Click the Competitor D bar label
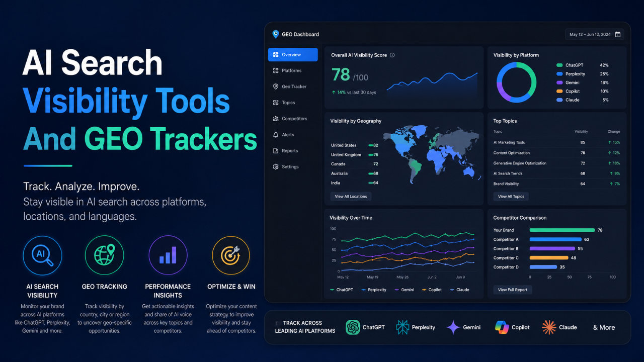 (506, 267)
